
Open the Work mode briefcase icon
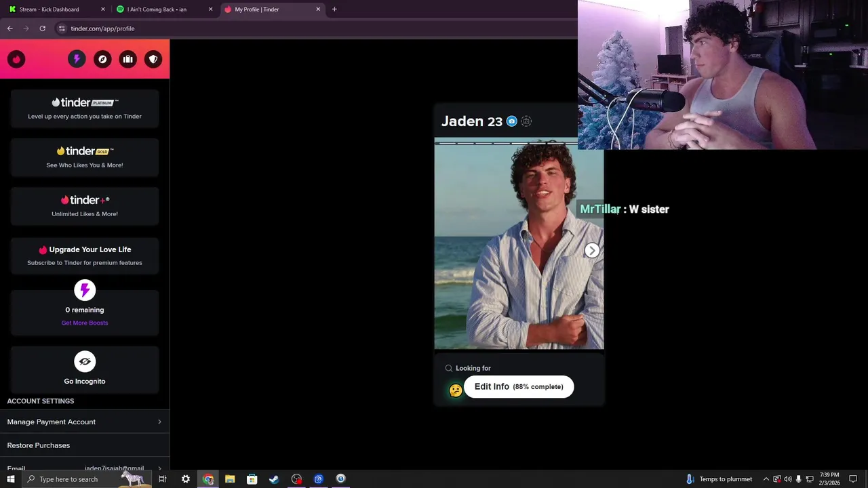(127, 60)
